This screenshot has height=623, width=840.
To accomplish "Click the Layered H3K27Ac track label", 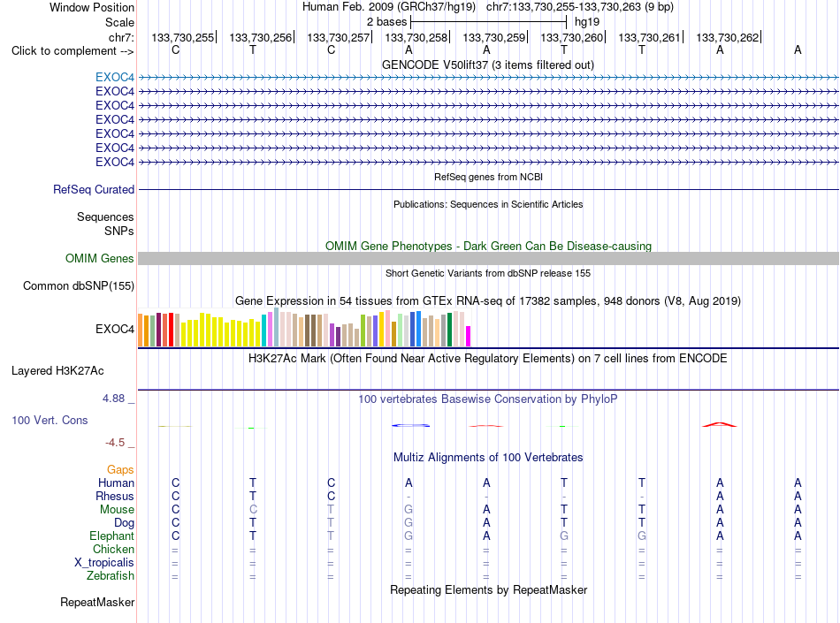I will (57, 371).
